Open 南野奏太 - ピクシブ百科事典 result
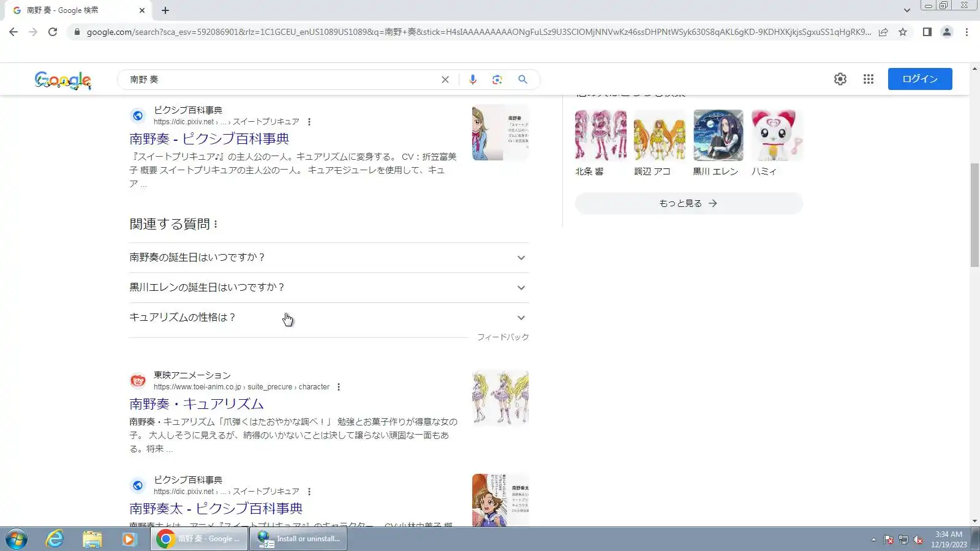 click(x=216, y=509)
